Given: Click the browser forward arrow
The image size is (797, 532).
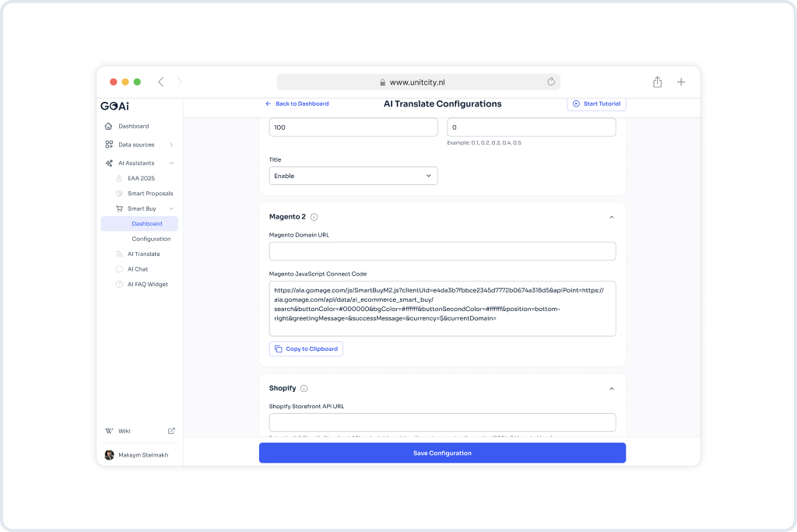Looking at the screenshot, I should coord(180,82).
